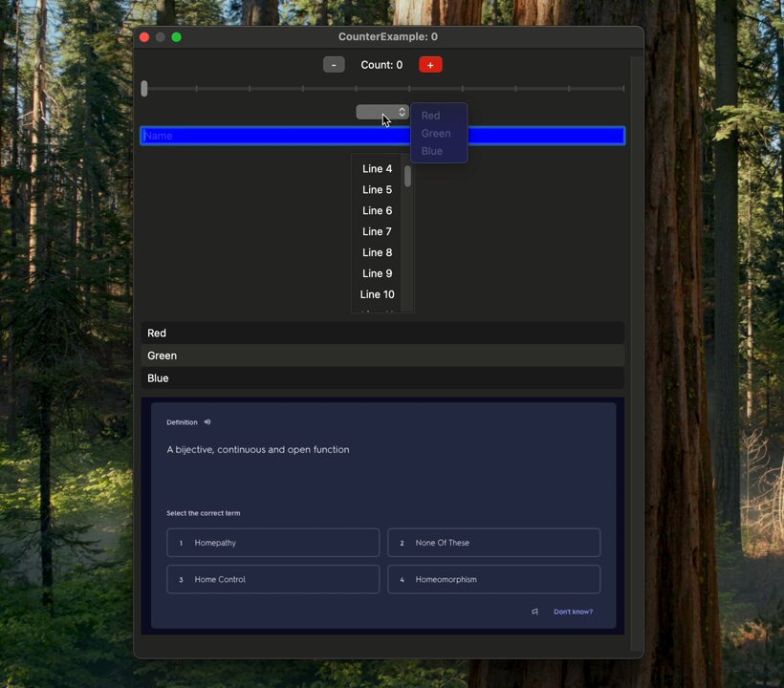The height and width of the screenshot is (688, 784).
Task: Choose answer 3 Home Control
Action: [x=273, y=580]
